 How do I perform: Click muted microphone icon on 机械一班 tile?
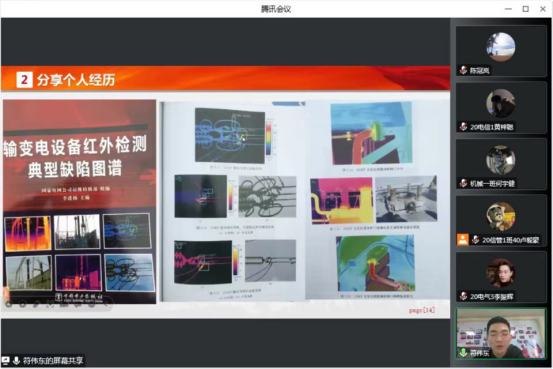click(463, 183)
